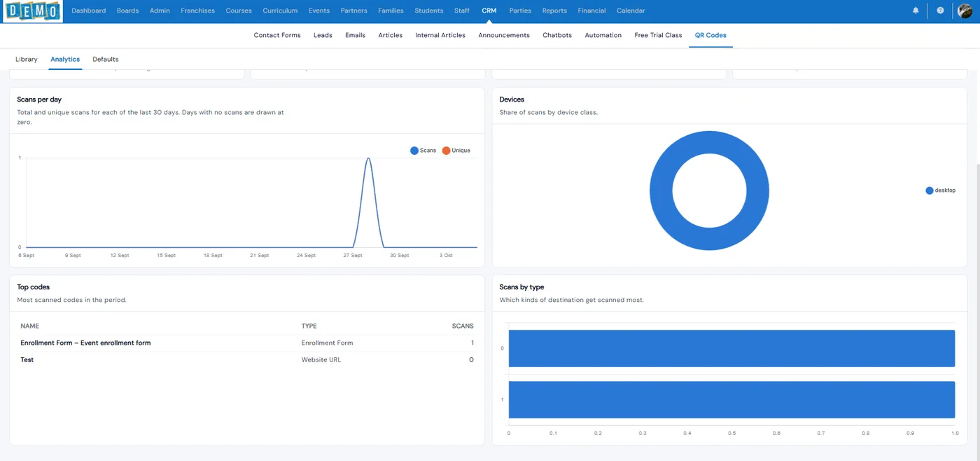980x461 pixels.
Task: Switch to Free Trial Class tab
Action: click(658, 35)
